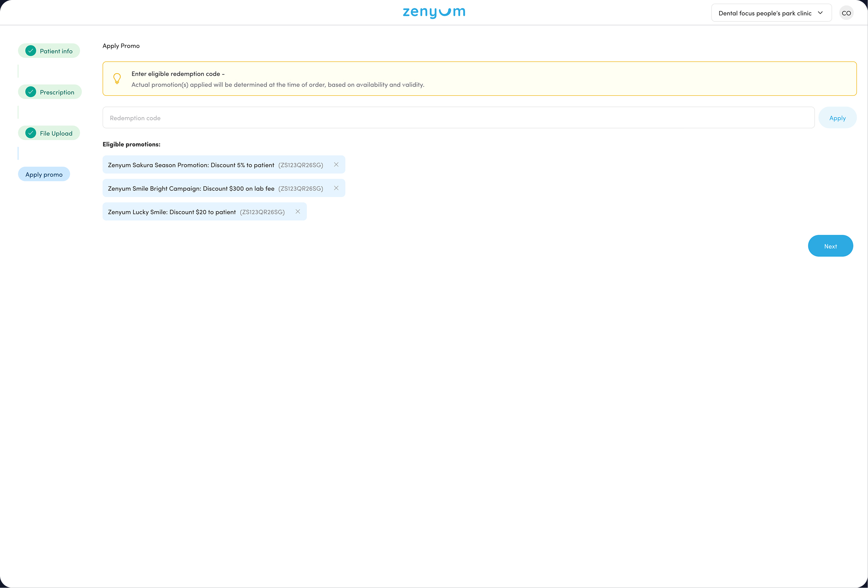Click the Prescription step checkmark icon

[31, 92]
